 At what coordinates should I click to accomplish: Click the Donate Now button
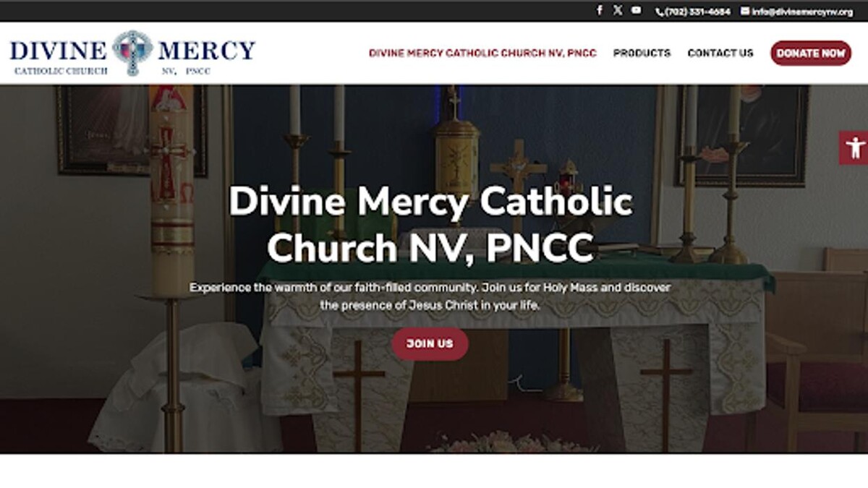coord(811,53)
